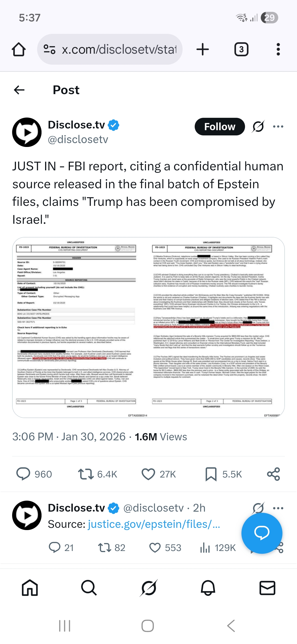Image resolution: width=297 pixels, height=644 pixels.
Task: Open the Notifications bell tab
Action: (208, 588)
